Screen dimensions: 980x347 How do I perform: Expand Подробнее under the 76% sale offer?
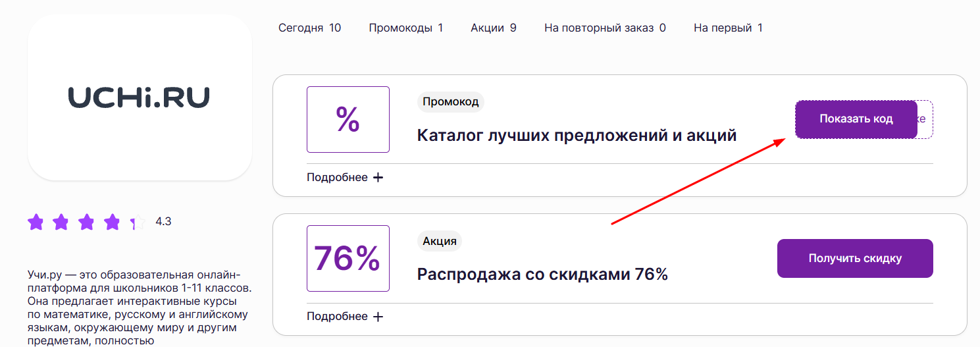point(345,317)
